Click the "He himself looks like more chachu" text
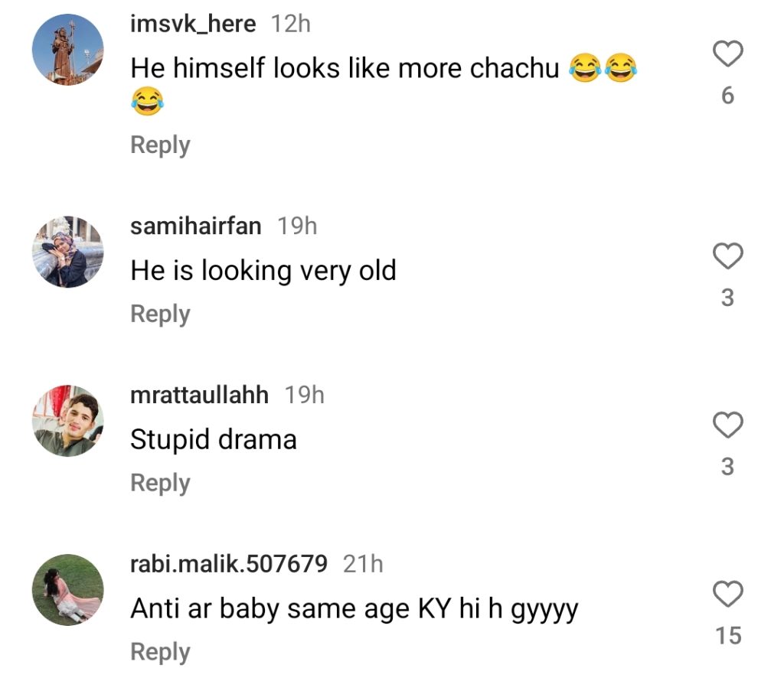Viewport: 784px width, 681px height. 345,69
